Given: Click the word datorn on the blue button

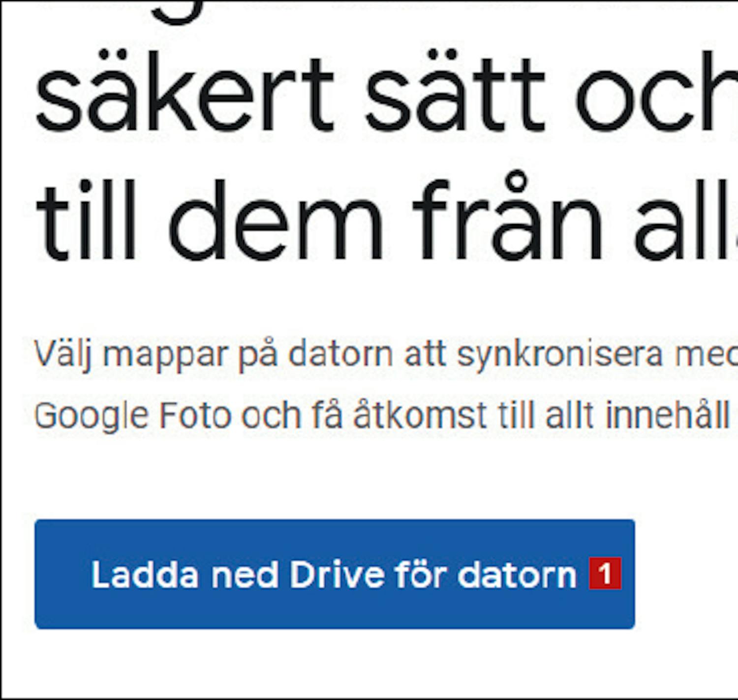Looking at the screenshot, I should click(517, 574).
